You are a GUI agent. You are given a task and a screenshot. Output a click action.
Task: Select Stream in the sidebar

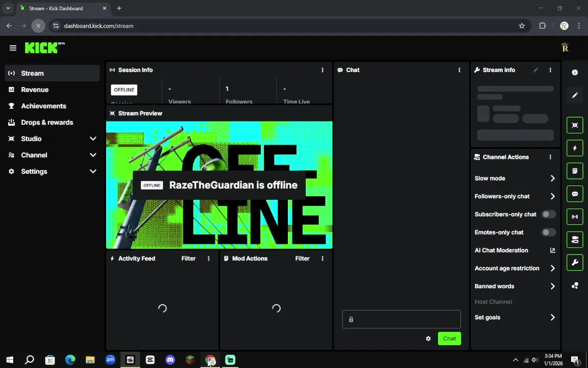click(52, 73)
